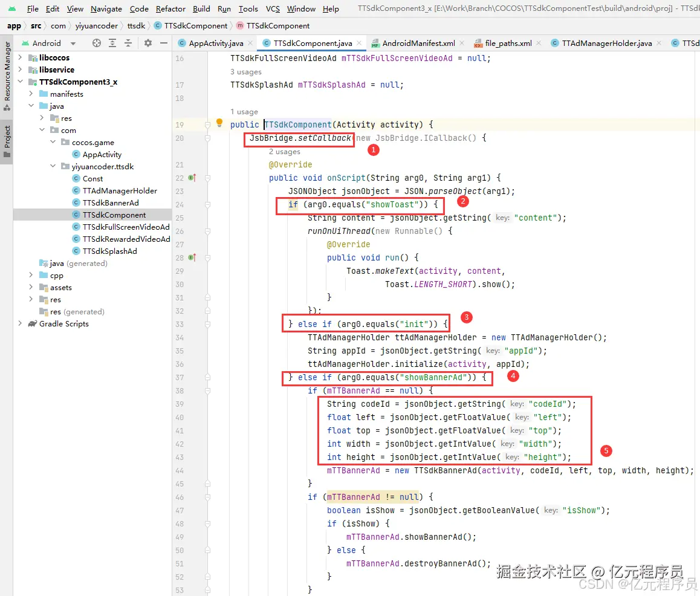This screenshot has width=700, height=596.
Task: Open the Resource Manager side panel
Action: [7, 76]
